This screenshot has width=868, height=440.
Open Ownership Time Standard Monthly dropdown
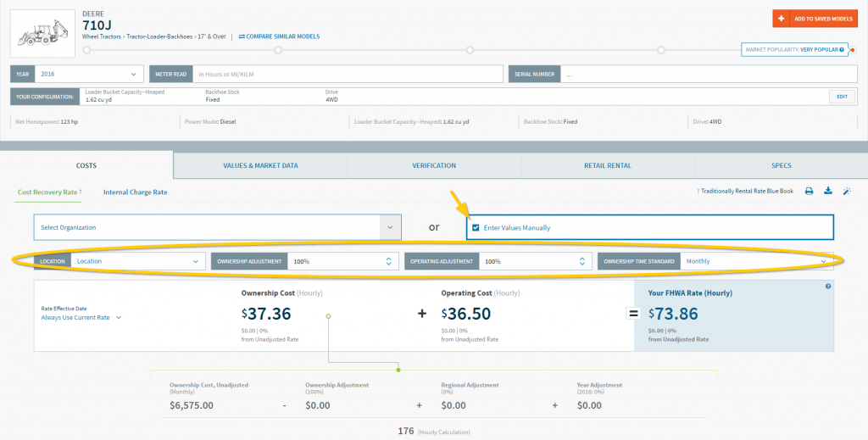(756, 261)
